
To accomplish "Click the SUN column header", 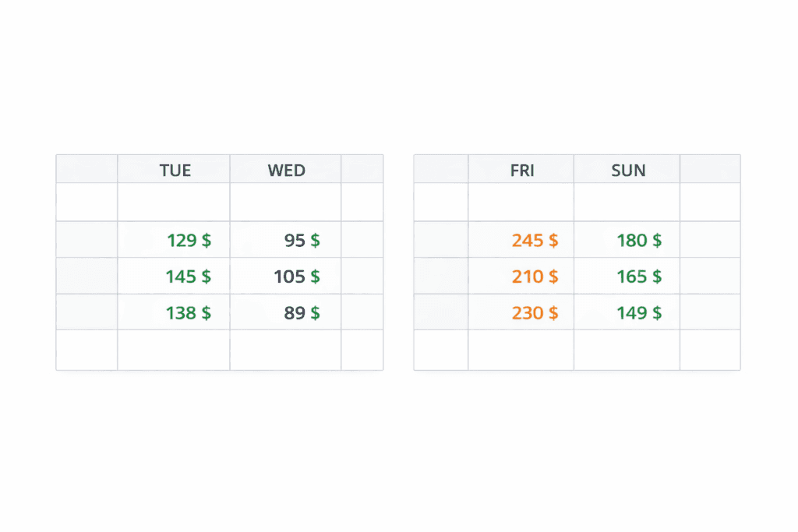I will point(628,170).
